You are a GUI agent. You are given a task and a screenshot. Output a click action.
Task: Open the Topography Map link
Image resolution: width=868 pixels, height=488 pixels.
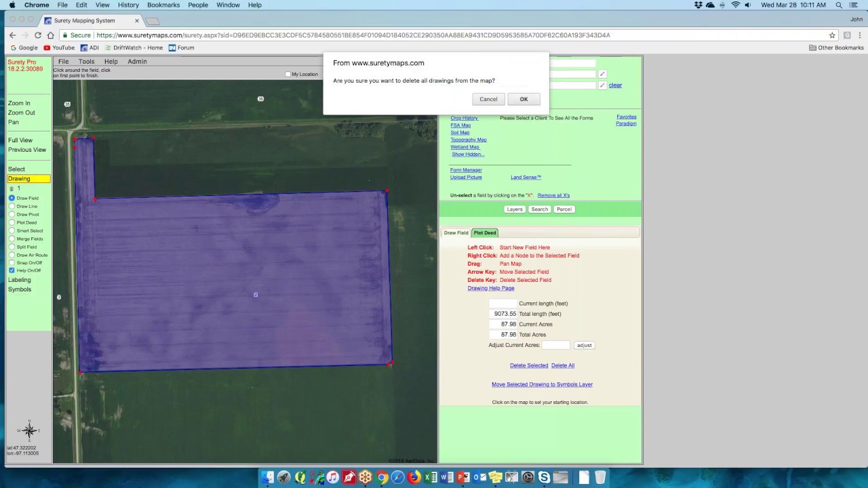coord(468,140)
